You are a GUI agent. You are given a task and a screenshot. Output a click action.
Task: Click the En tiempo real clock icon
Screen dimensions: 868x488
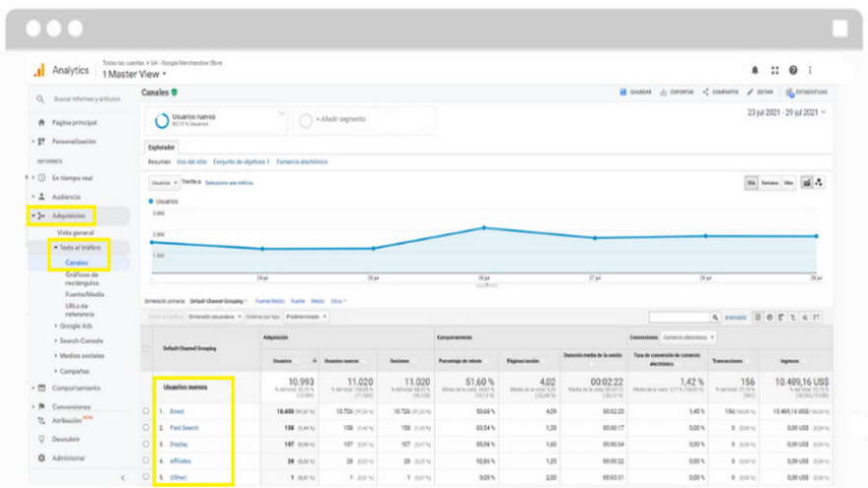(x=41, y=177)
